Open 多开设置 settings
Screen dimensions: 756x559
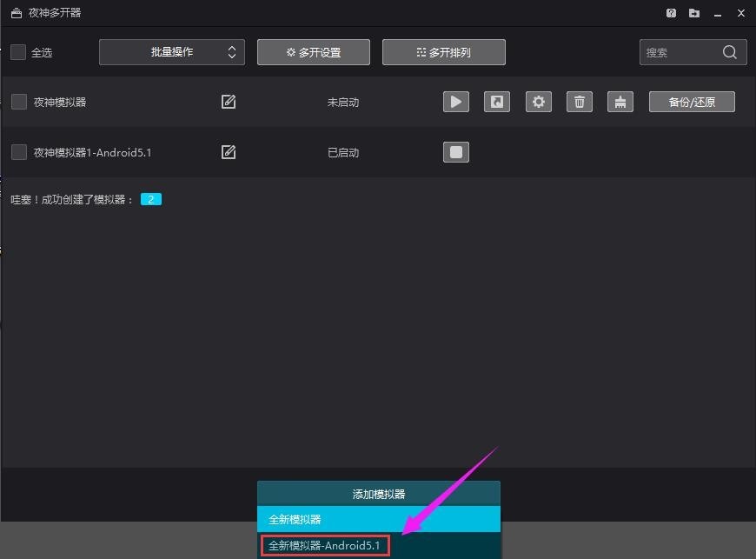[x=314, y=52]
